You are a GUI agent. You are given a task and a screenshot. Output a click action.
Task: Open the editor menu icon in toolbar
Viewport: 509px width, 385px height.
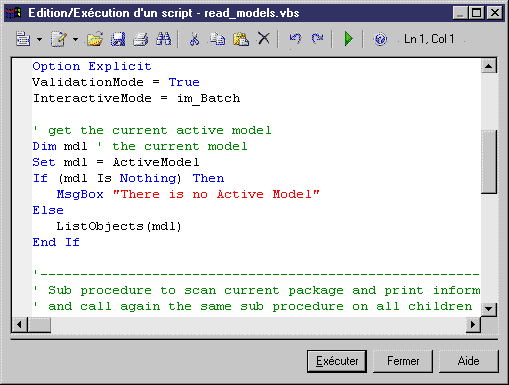(x=23, y=39)
